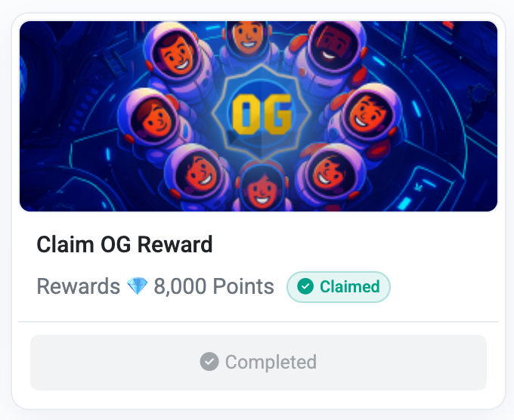Click the Rewards label

(79, 286)
